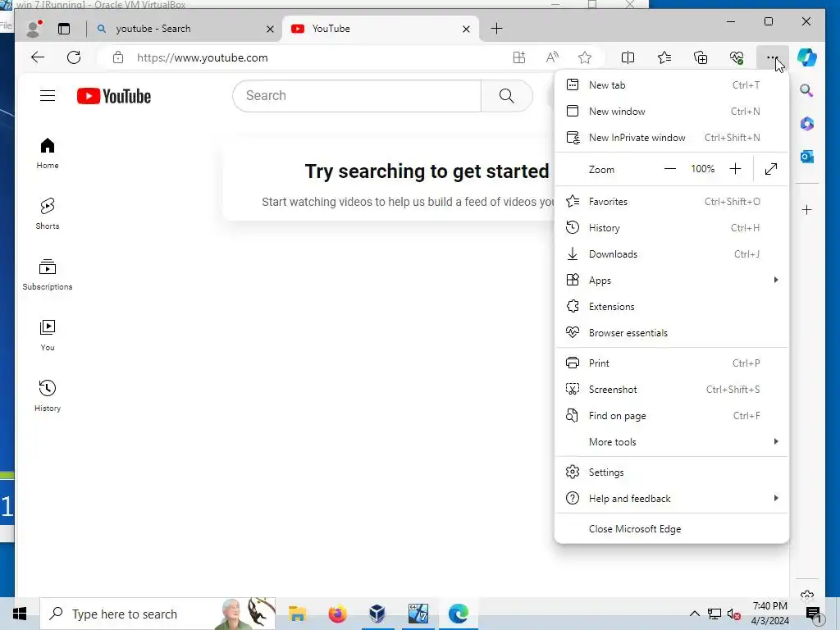The width and height of the screenshot is (840, 630).
Task: Click the browser back arrow
Action: pyautogui.click(x=38, y=57)
